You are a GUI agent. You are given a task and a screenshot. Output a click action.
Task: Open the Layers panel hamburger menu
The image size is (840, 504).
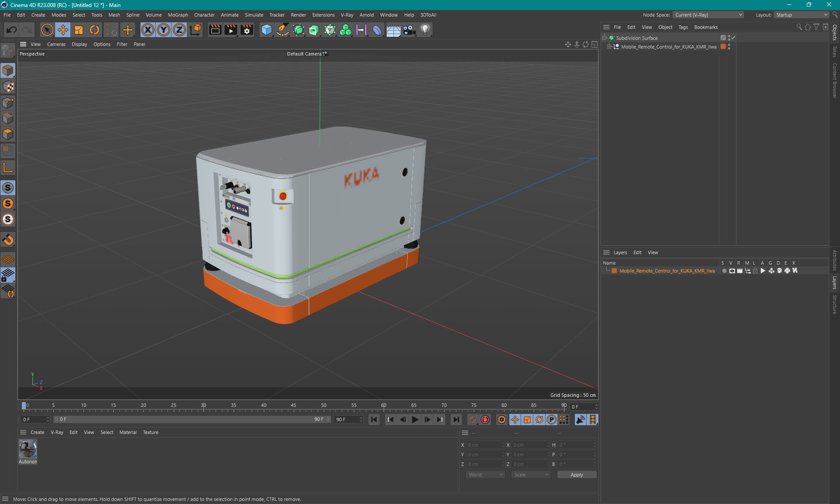(606, 252)
